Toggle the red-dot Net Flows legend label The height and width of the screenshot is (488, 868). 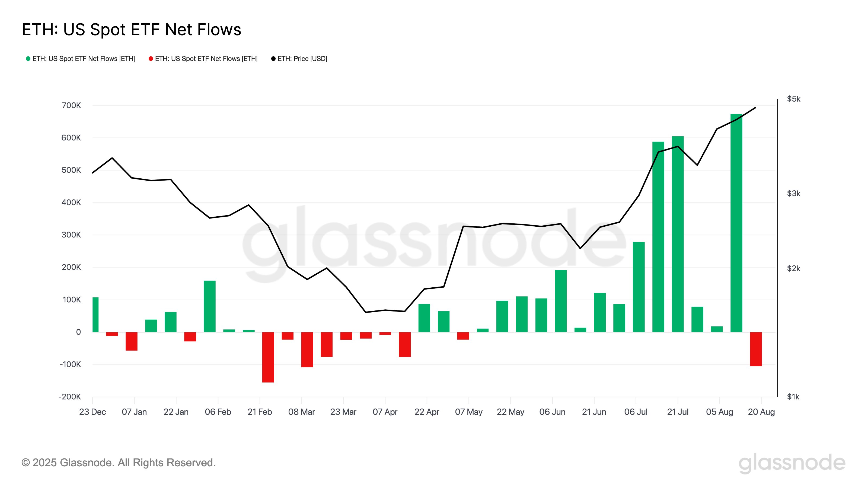click(x=206, y=59)
